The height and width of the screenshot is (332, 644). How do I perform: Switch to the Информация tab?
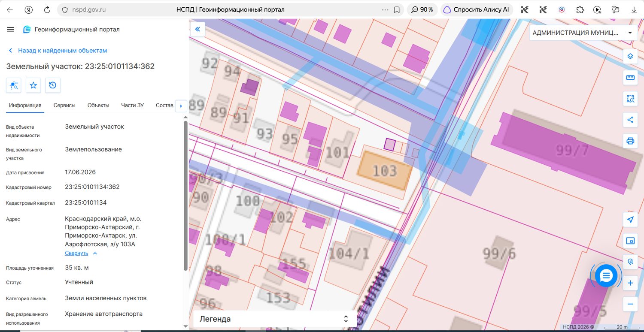point(25,105)
